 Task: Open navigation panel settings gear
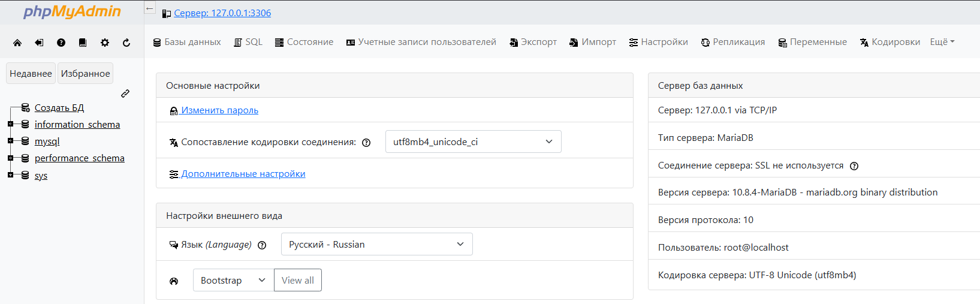[105, 43]
